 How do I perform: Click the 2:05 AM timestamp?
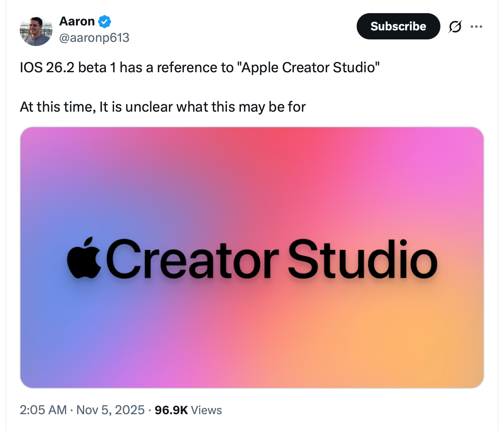click(x=43, y=410)
